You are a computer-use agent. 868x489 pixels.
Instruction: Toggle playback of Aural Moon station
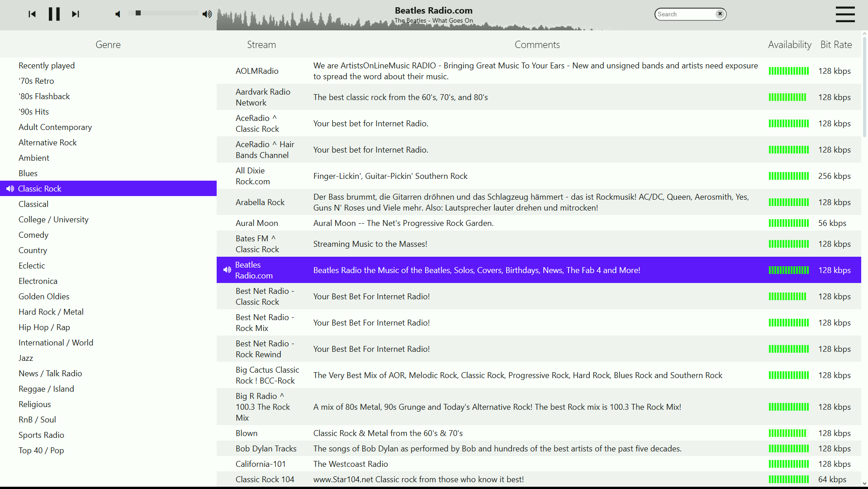tap(256, 223)
